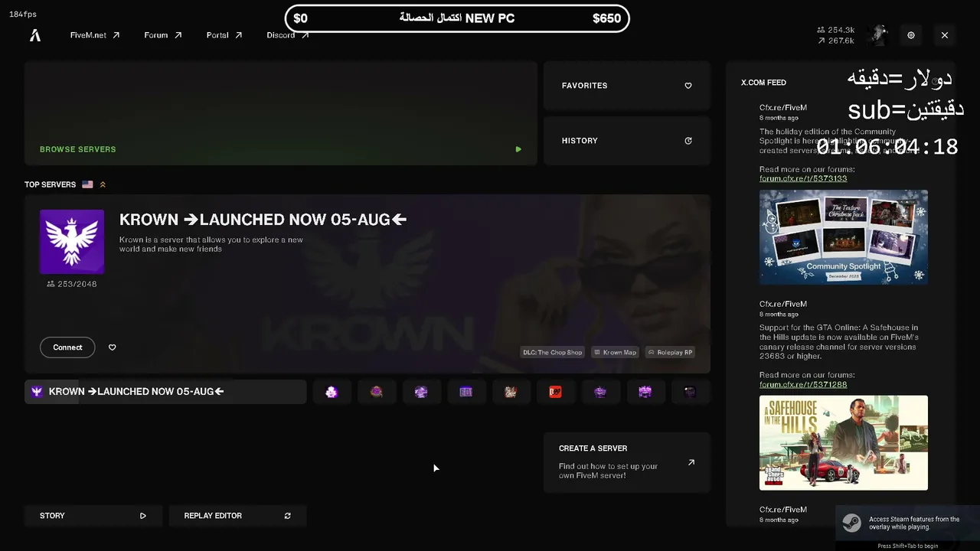The height and width of the screenshot is (551, 980).
Task: Click the KROWN eagle server logo
Action: click(x=72, y=242)
